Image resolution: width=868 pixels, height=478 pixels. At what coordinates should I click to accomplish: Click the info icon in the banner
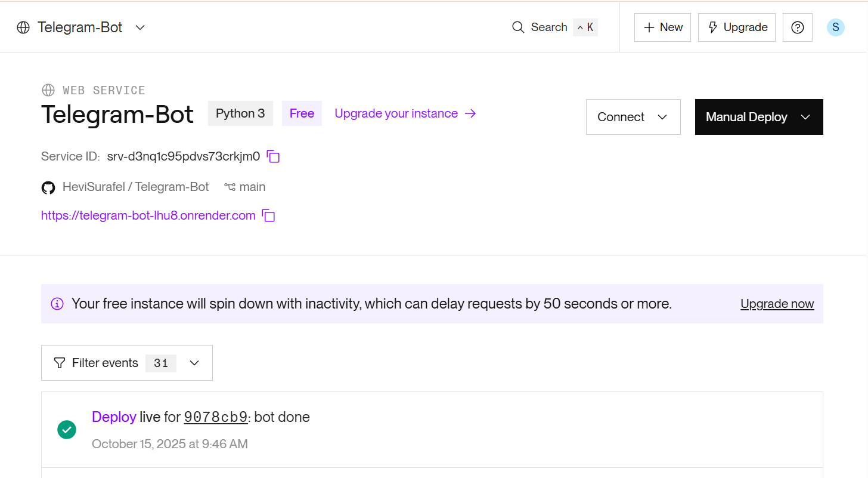coord(57,304)
